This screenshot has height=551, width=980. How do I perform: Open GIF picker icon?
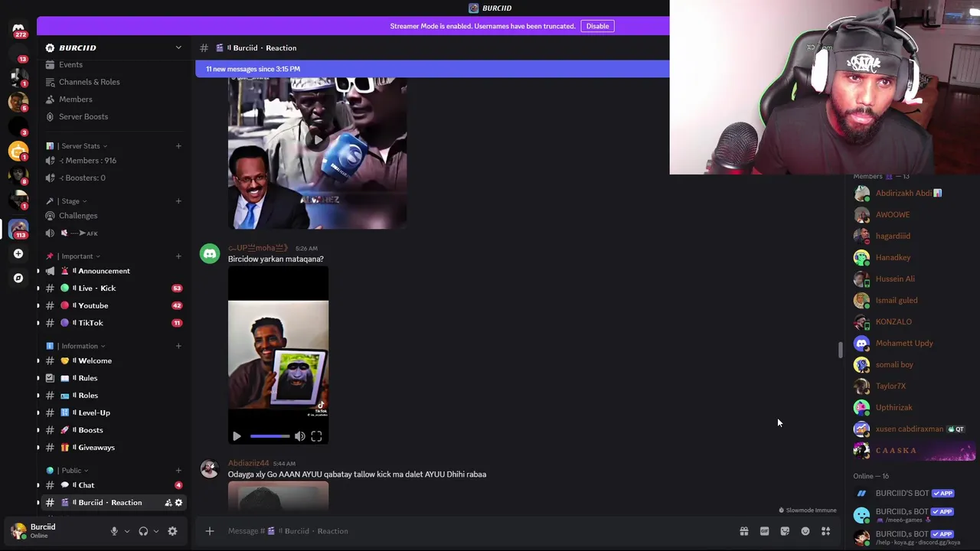(764, 531)
